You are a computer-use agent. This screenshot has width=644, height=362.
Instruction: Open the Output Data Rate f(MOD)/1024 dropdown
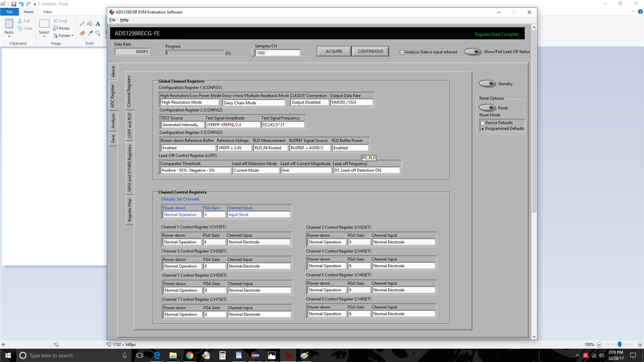tap(352, 103)
